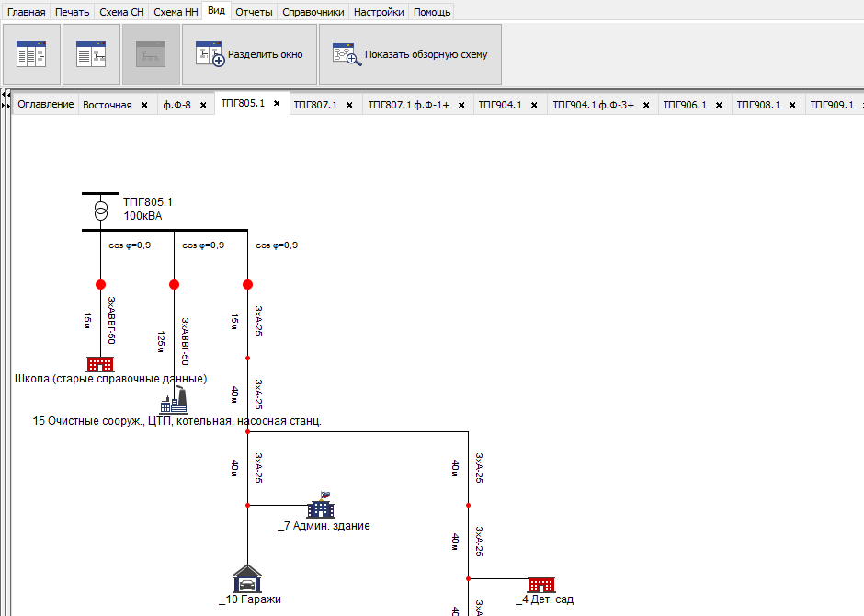Image resolution: width=864 pixels, height=616 pixels.
Task: Switch to the ТПГ908.1 document tab
Action: (x=758, y=105)
